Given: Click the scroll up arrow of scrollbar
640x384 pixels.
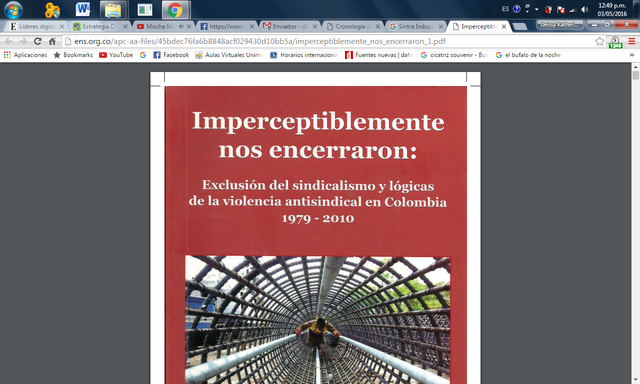Looking at the screenshot, I should coord(636,67).
